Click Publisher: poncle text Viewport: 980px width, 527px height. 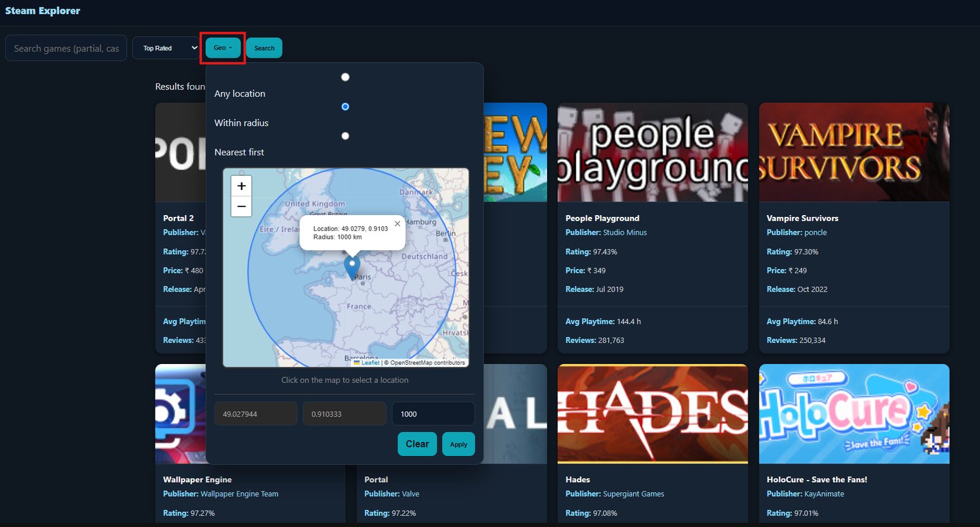(x=796, y=233)
